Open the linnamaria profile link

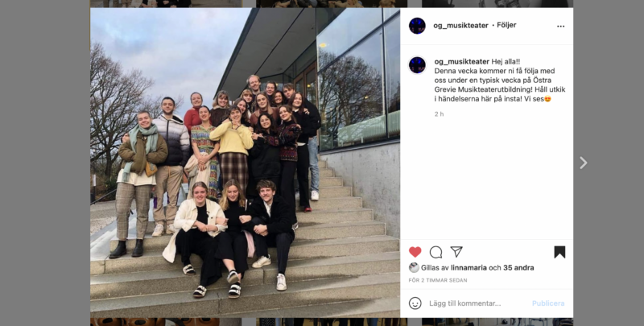[x=469, y=268]
